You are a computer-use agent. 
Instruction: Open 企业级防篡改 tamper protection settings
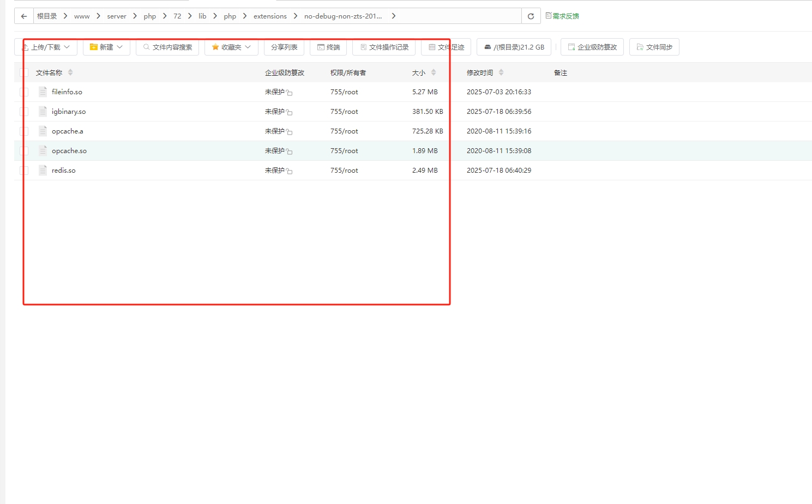(x=592, y=47)
